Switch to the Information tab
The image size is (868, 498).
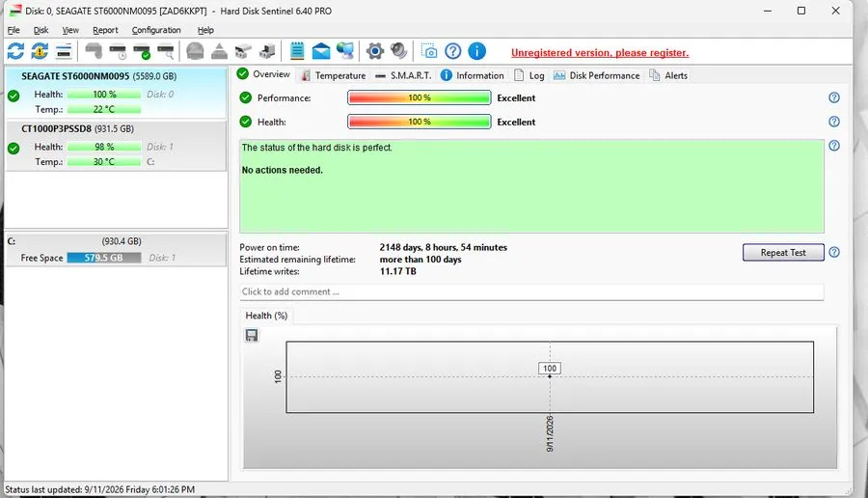point(473,75)
